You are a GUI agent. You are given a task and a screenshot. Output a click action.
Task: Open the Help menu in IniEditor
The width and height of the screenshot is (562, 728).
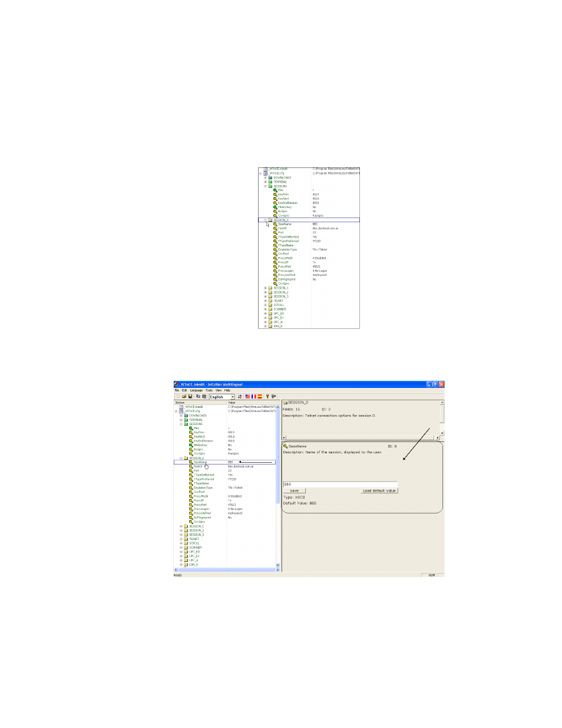point(227,390)
